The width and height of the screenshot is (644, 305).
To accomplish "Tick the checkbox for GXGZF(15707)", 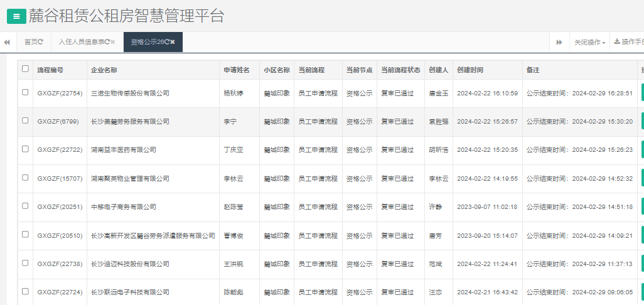I will click(26, 178).
